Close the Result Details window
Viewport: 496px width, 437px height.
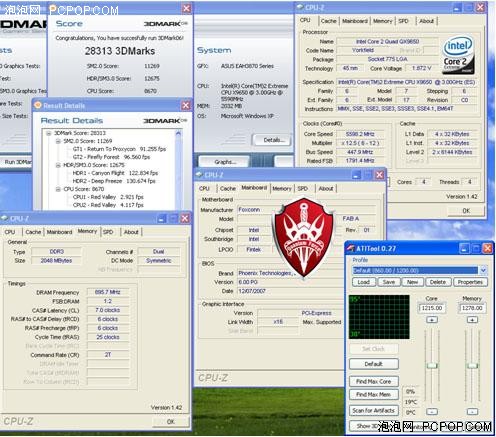tap(186, 105)
